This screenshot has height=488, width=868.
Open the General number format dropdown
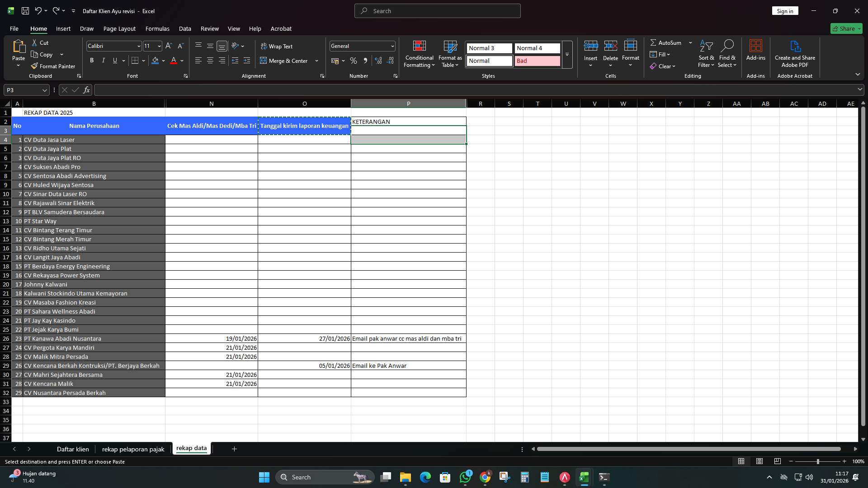(390, 46)
